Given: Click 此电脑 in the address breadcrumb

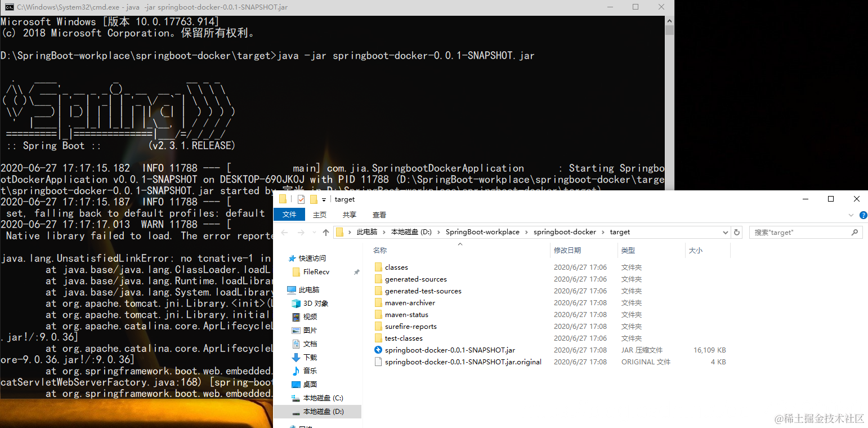Looking at the screenshot, I should click(x=368, y=232).
